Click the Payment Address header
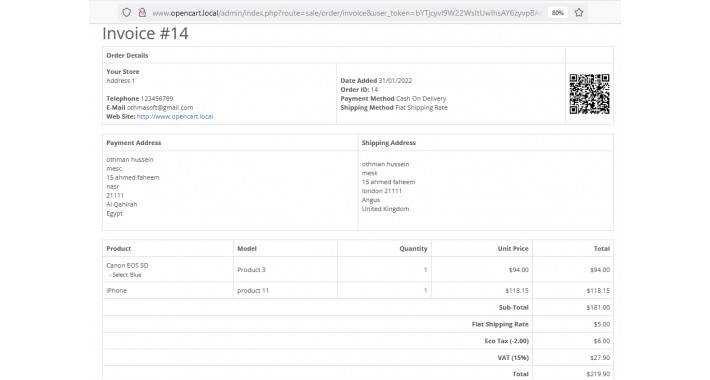The width and height of the screenshot is (710, 380). pos(134,143)
